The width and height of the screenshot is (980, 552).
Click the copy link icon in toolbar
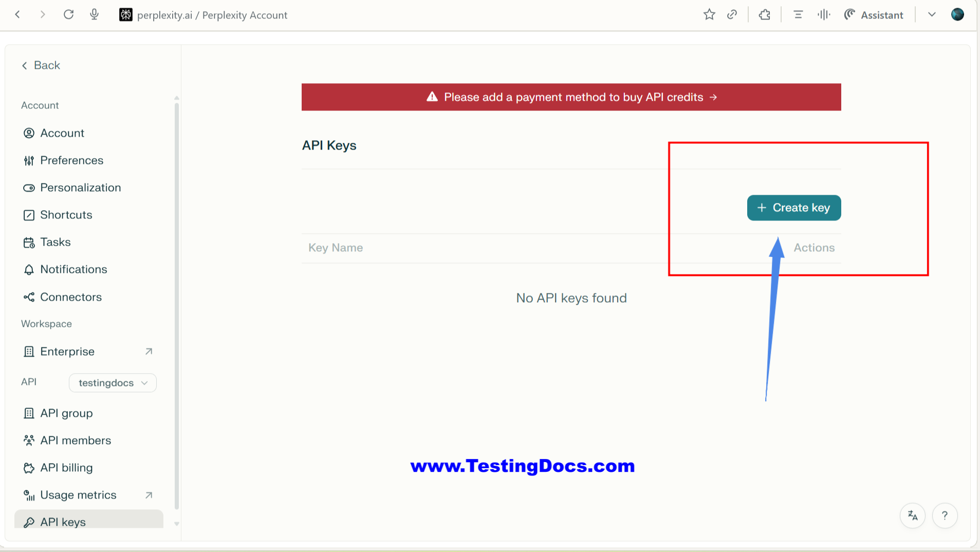732,15
